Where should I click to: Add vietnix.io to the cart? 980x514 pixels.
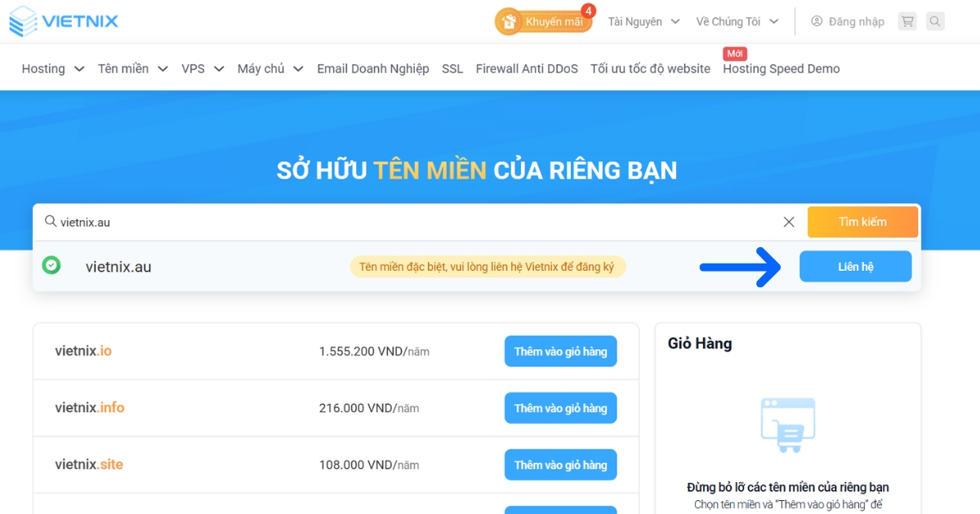(560, 351)
